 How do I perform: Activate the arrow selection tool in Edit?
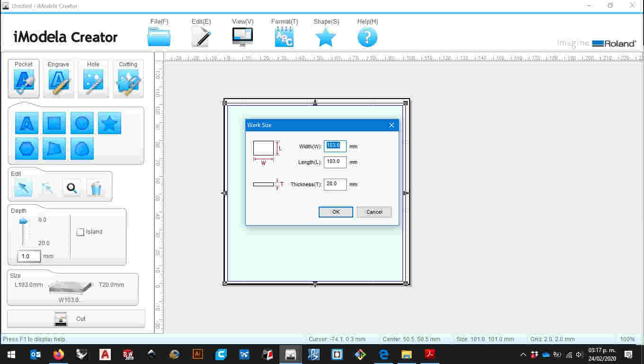(x=23, y=188)
